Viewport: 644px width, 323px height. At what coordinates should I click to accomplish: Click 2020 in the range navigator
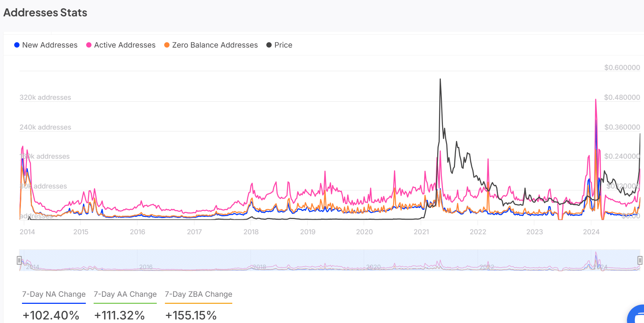[373, 267]
